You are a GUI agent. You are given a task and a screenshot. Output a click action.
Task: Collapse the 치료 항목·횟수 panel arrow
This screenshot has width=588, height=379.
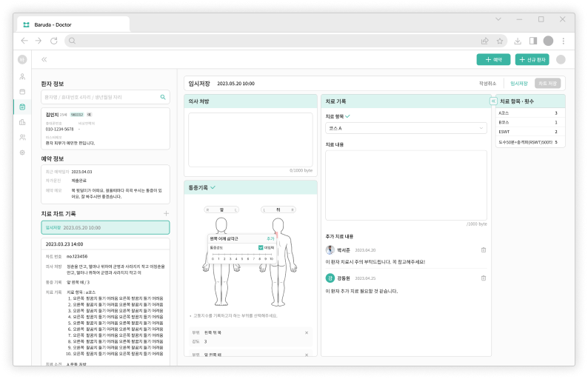coord(493,101)
